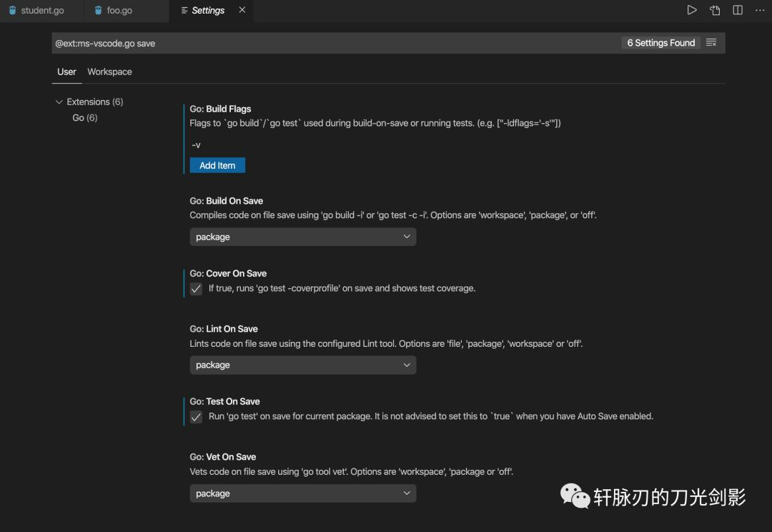
Task: Disable the Cover On Save checkbox
Action: (x=196, y=289)
